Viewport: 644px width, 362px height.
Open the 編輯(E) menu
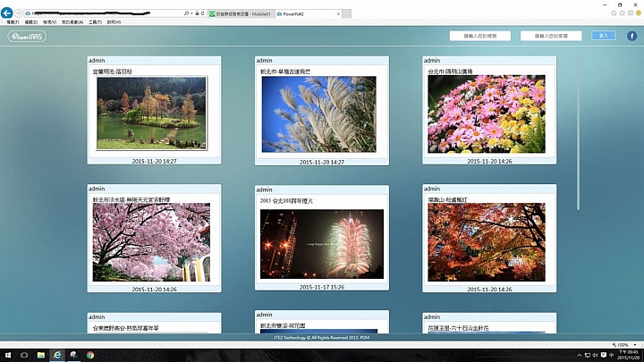30,22
